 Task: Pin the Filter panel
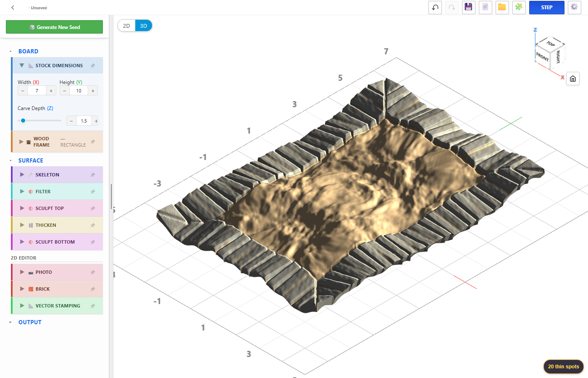93,192
